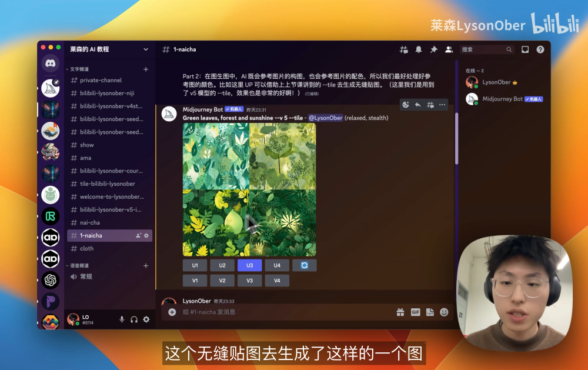Click the 给 #1-naicha 发消息 message input
This screenshot has width=588, height=370.
click(x=285, y=312)
